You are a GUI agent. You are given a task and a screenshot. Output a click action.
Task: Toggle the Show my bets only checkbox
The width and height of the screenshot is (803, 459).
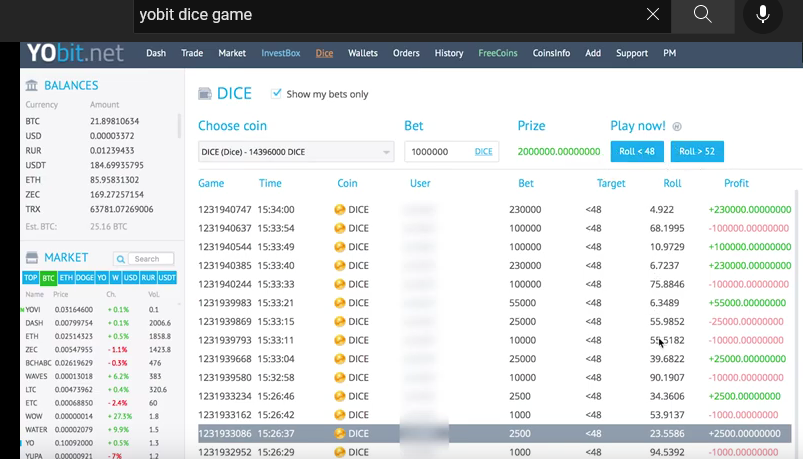tap(277, 93)
